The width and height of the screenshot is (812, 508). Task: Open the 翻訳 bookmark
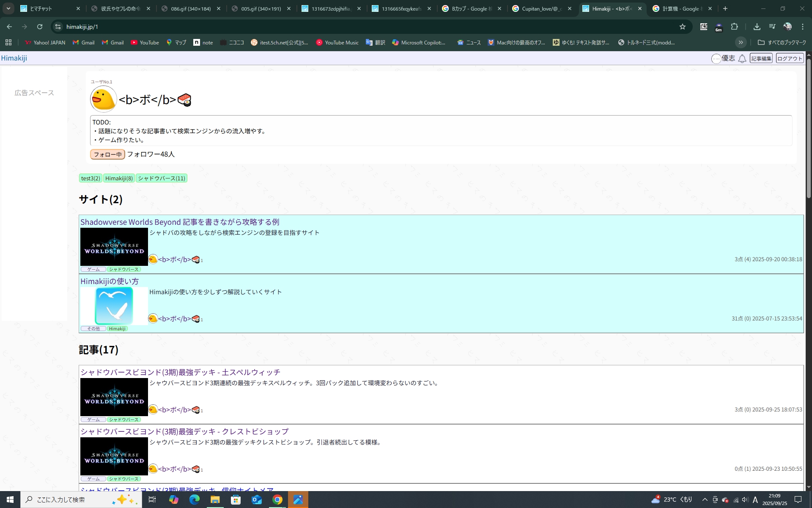[375, 42]
